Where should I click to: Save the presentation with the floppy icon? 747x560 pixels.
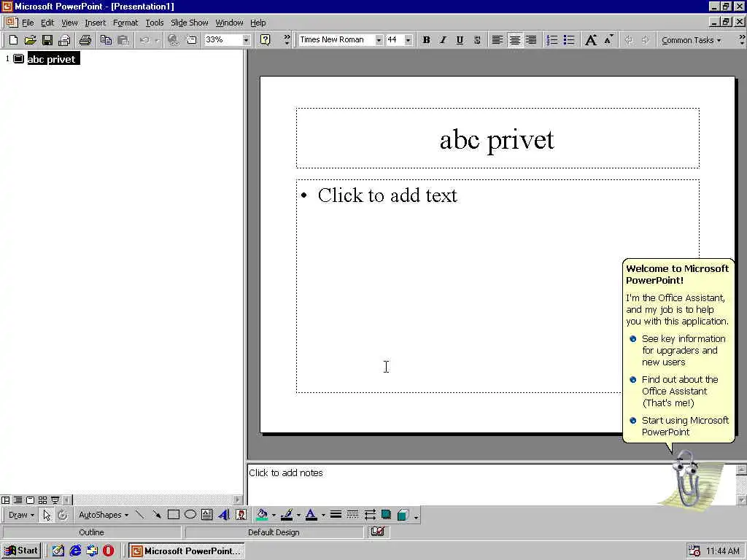click(47, 40)
